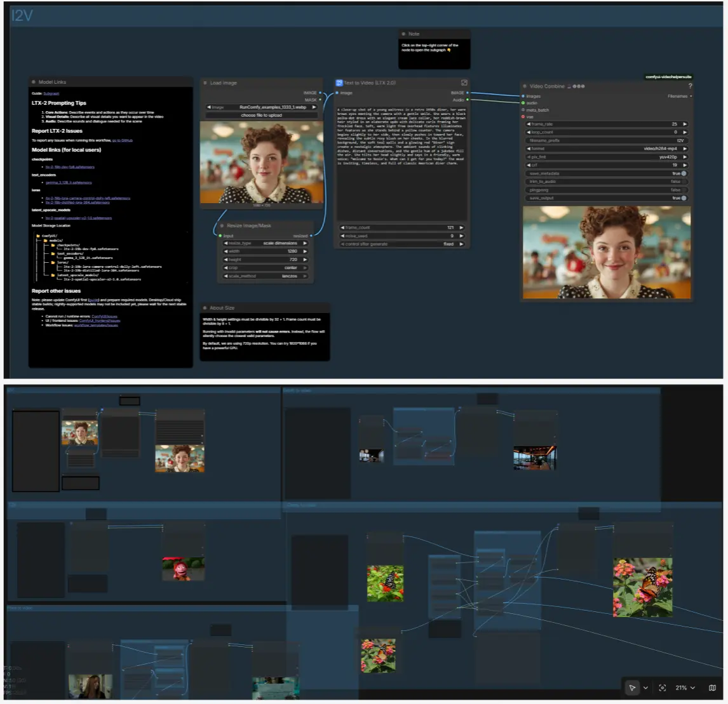This screenshot has width=728, height=704.
Task: Collapse the Load Image node via its dot
Action: tap(205, 83)
